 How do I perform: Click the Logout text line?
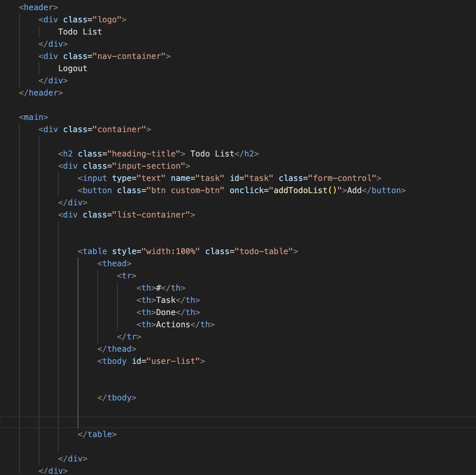73,68
